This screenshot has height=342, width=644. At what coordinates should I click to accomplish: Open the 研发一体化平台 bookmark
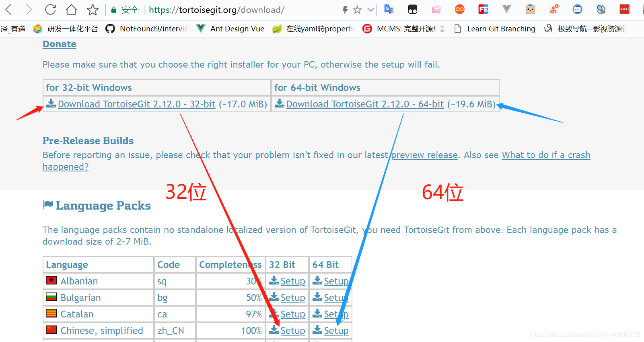[66, 29]
